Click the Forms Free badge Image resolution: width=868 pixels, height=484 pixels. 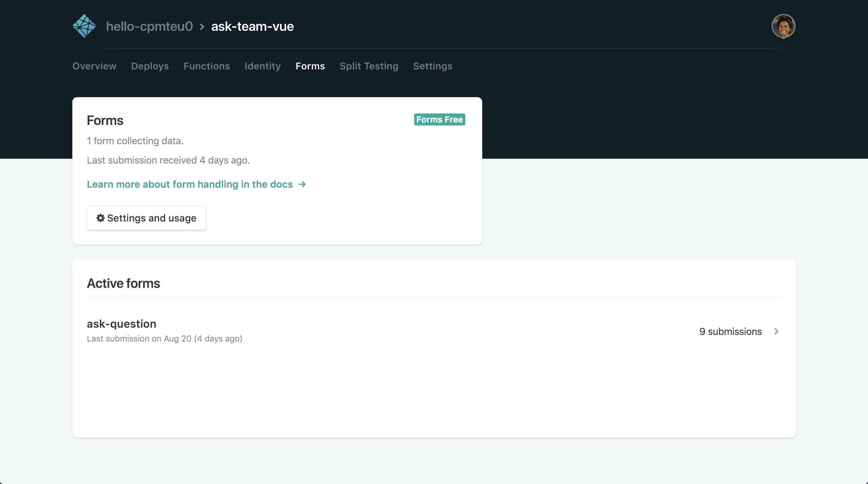point(439,119)
